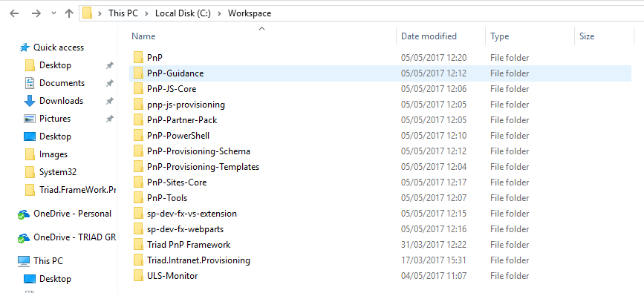Image resolution: width=644 pixels, height=293 pixels.
Task: Sort by Name column header
Action: tap(143, 36)
